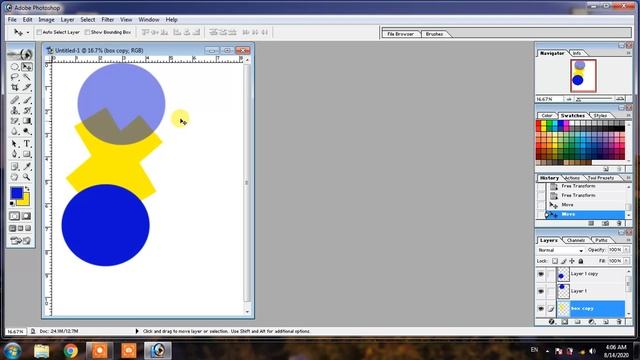Select the Eyedropper tool
Viewport: 640px width, 360px height.
pos(27,167)
